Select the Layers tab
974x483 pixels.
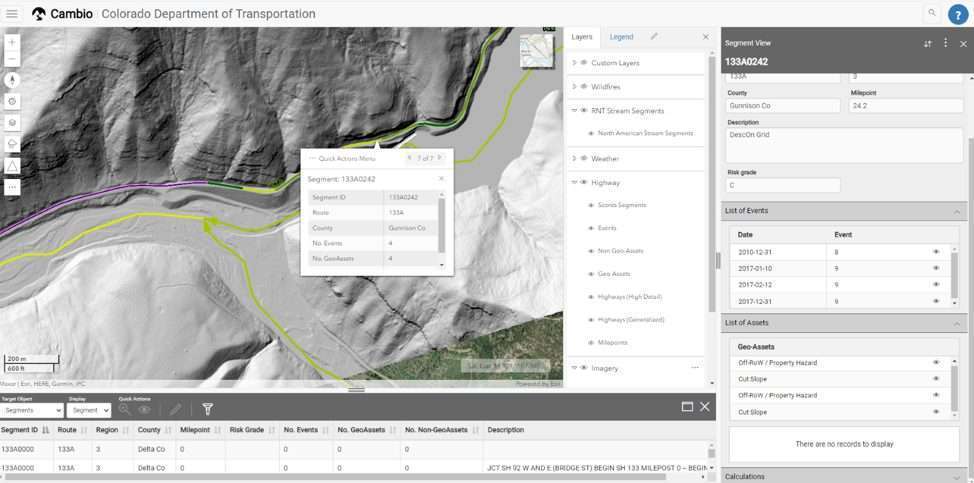pyautogui.click(x=582, y=37)
